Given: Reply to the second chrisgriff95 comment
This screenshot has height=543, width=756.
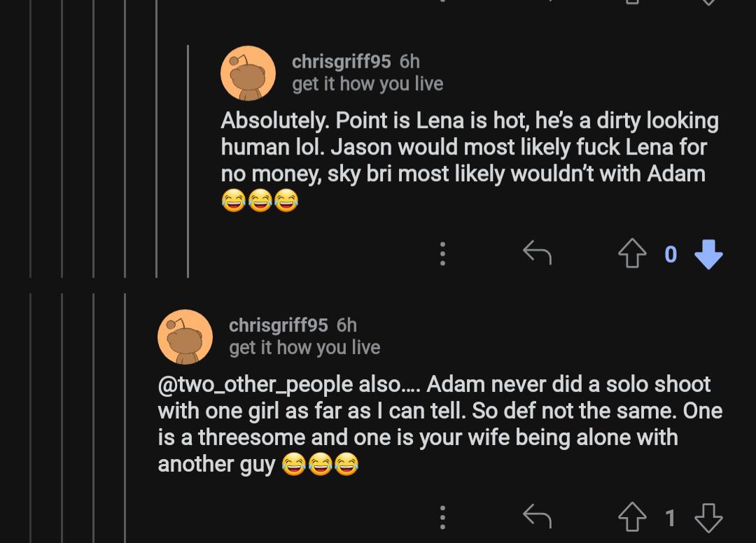Looking at the screenshot, I should point(538,517).
